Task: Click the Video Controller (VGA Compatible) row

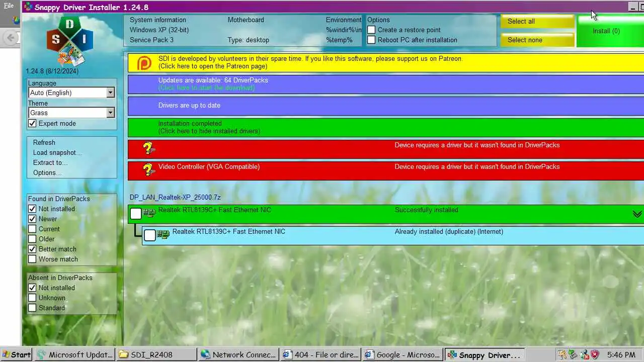Action: tap(386, 170)
